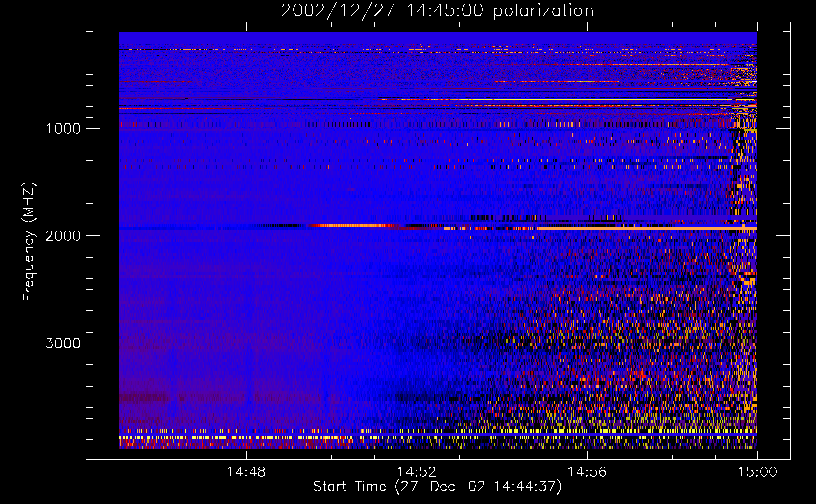Viewport: 816px width, 504px height.
Task: Click the plot title '2002/12/27 14:45:00 polarization'
Action: tap(437, 11)
